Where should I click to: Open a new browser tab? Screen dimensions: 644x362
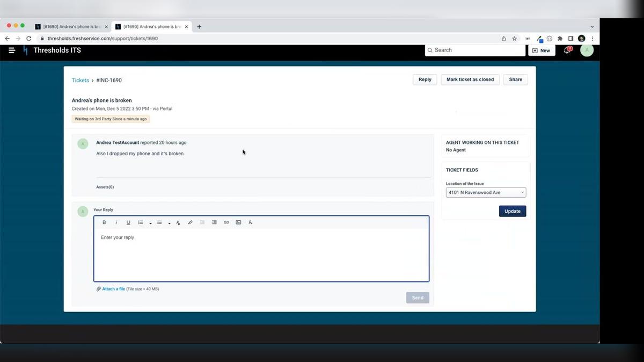click(199, 26)
